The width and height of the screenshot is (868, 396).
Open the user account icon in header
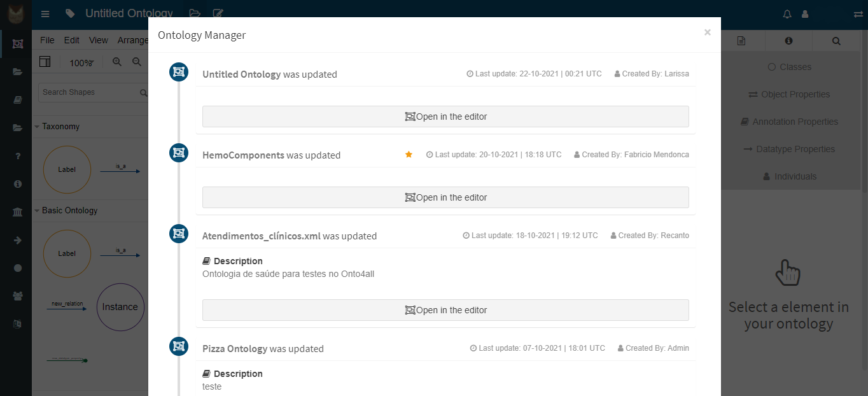[x=805, y=14]
